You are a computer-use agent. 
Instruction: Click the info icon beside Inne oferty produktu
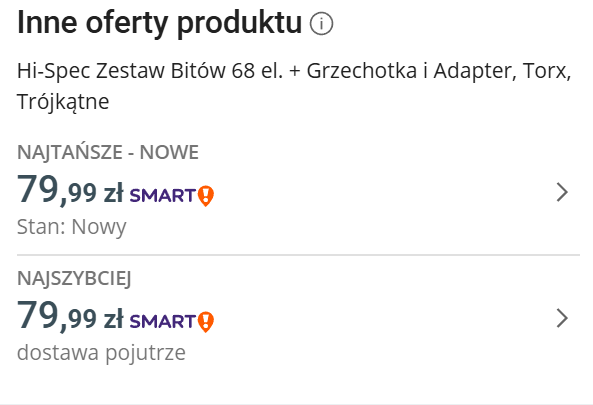click(x=321, y=23)
